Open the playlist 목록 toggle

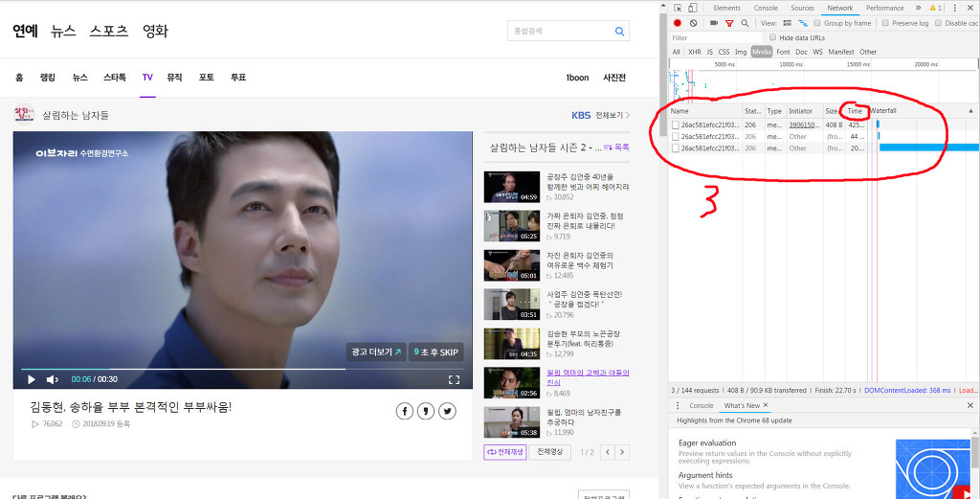(616, 147)
